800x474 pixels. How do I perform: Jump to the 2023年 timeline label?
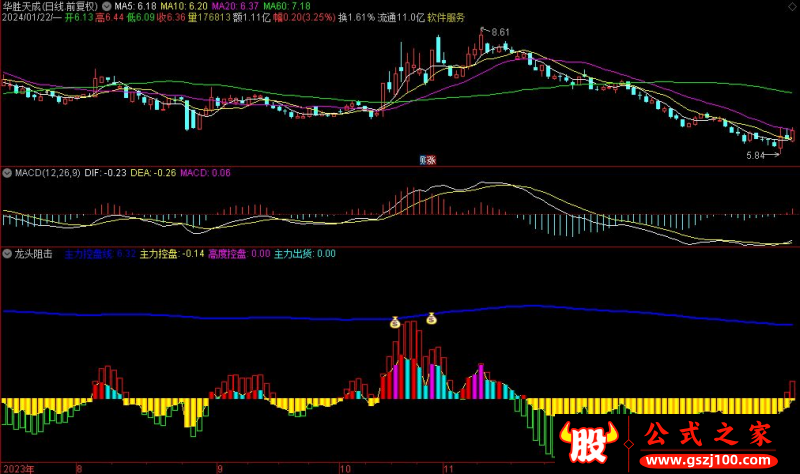click(19, 467)
